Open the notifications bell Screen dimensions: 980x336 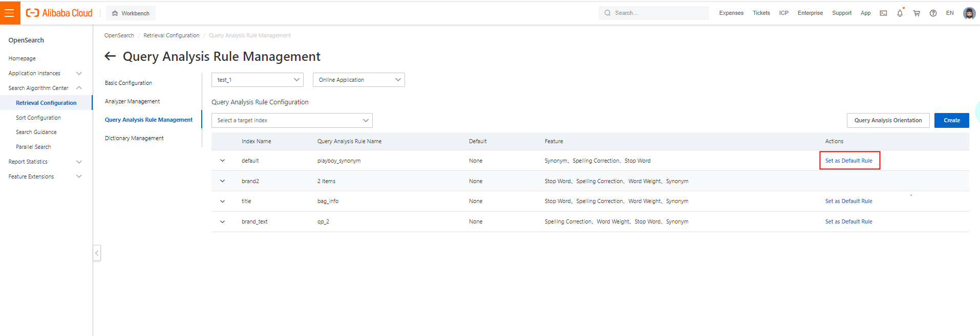point(900,13)
